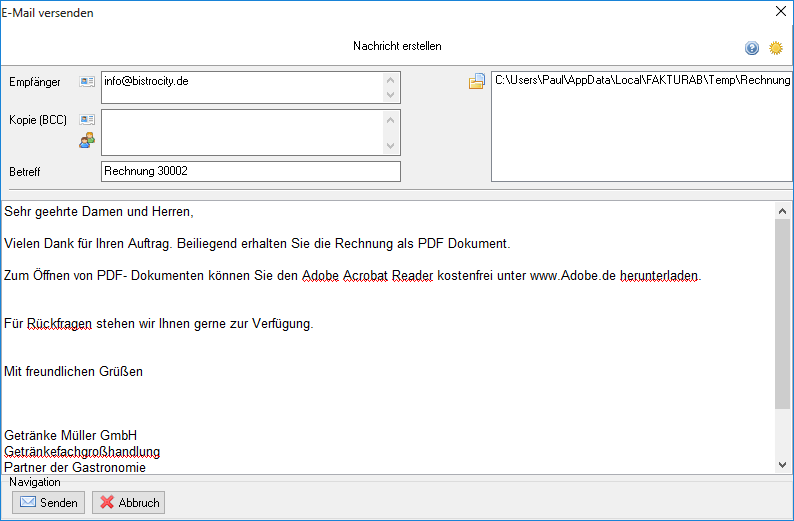Viewport: 794px width, 521px height.
Task: Click the line 'Sehr geehrte Damen und Herren,'
Action: click(x=99, y=212)
